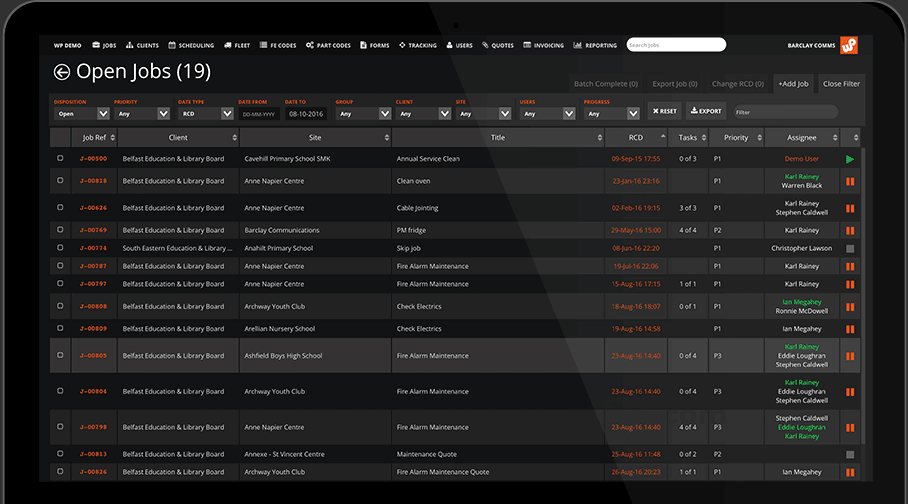The width and height of the screenshot is (908, 504).
Task: Expand the Disposition dropdown set to Open
Action: point(81,114)
